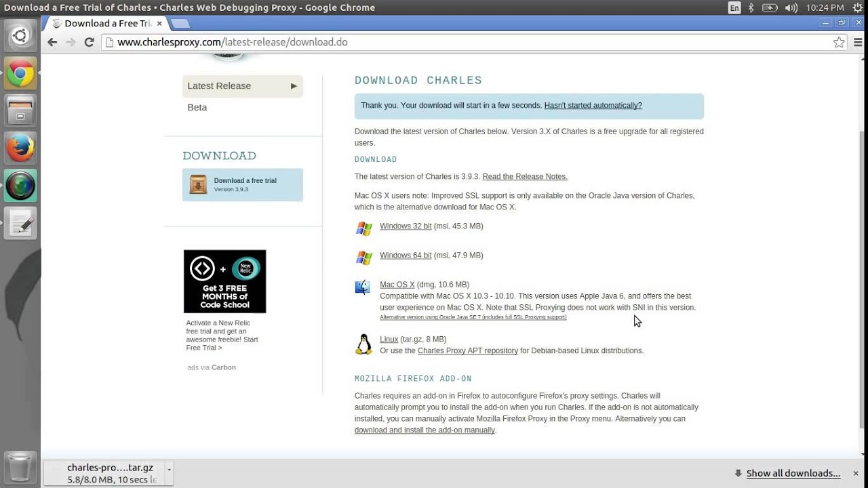Click the Download a free trial button
This screenshot has width=868, height=488.
point(242,184)
